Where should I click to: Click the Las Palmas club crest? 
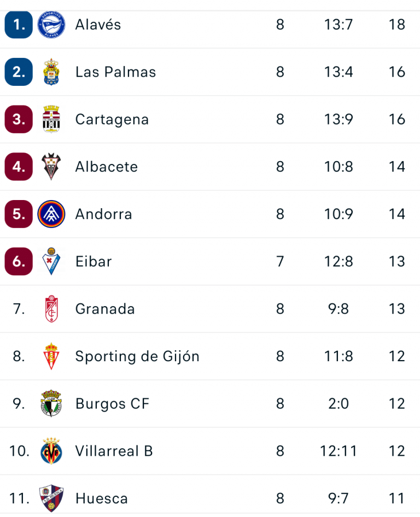click(51, 72)
